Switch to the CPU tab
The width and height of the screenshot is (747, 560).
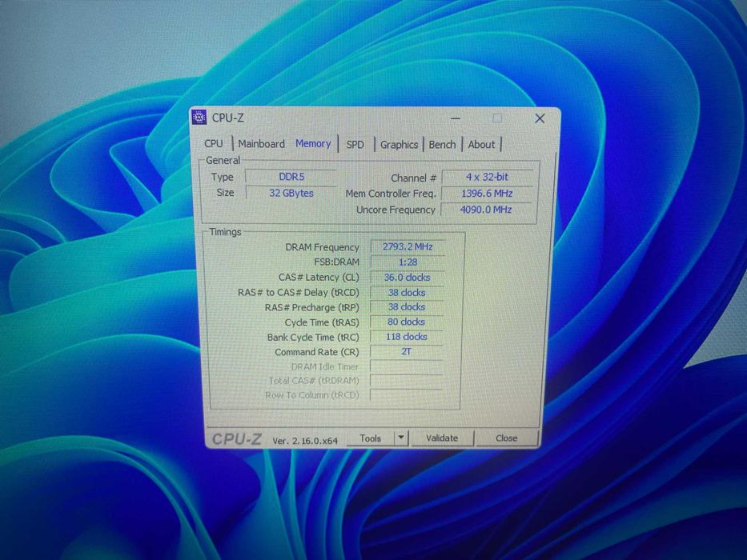pyautogui.click(x=214, y=143)
